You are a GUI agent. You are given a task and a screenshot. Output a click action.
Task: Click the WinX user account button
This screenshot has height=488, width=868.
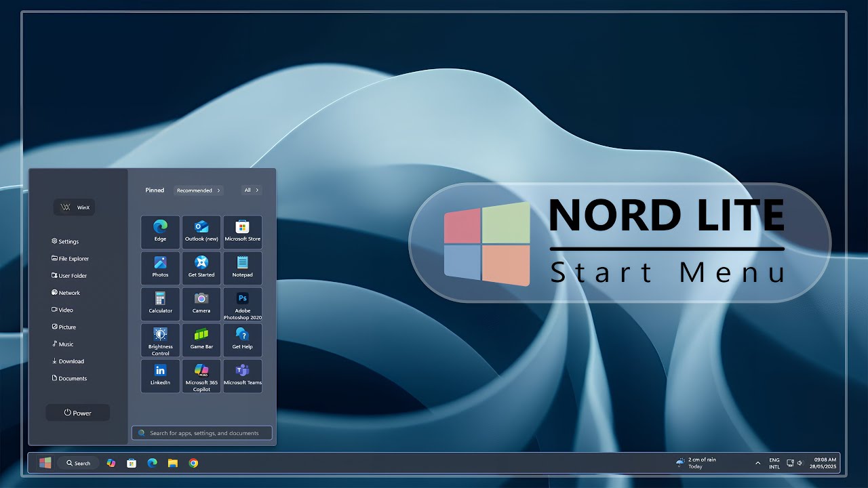[75, 207]
